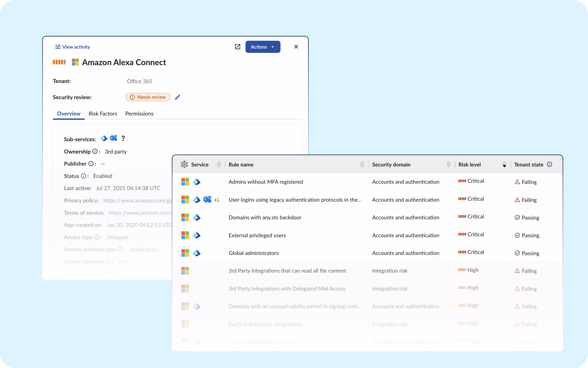Close the Amazon Alexa Connect panel
The width and height of the screenshot is (588, 368).
point(296,47)
